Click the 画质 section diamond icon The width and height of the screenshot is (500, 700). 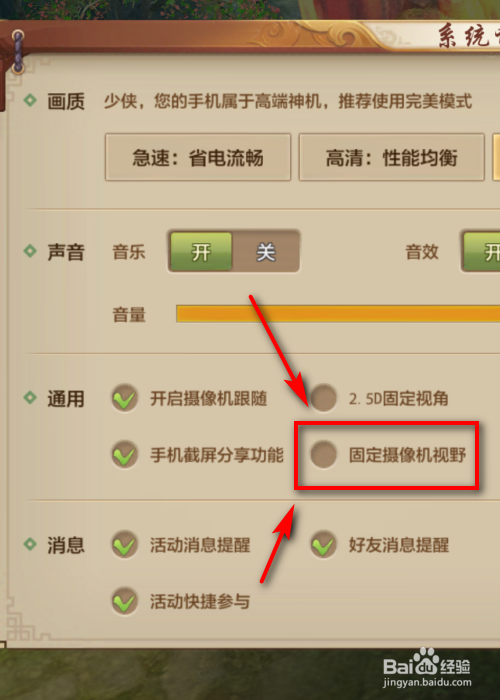pos(30,100)
